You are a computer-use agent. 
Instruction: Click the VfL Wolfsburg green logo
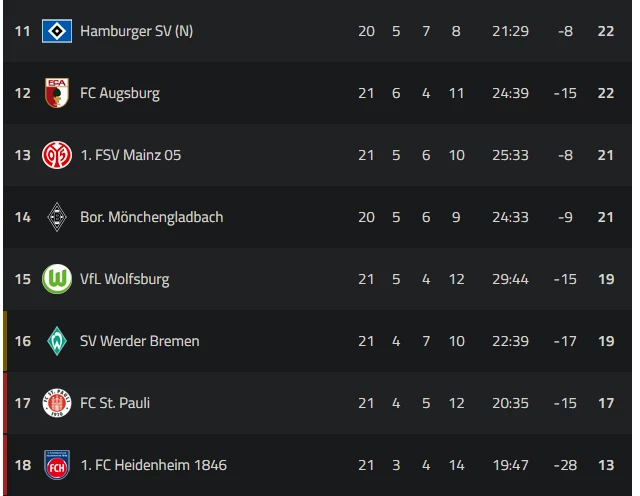tap(57, 279)
